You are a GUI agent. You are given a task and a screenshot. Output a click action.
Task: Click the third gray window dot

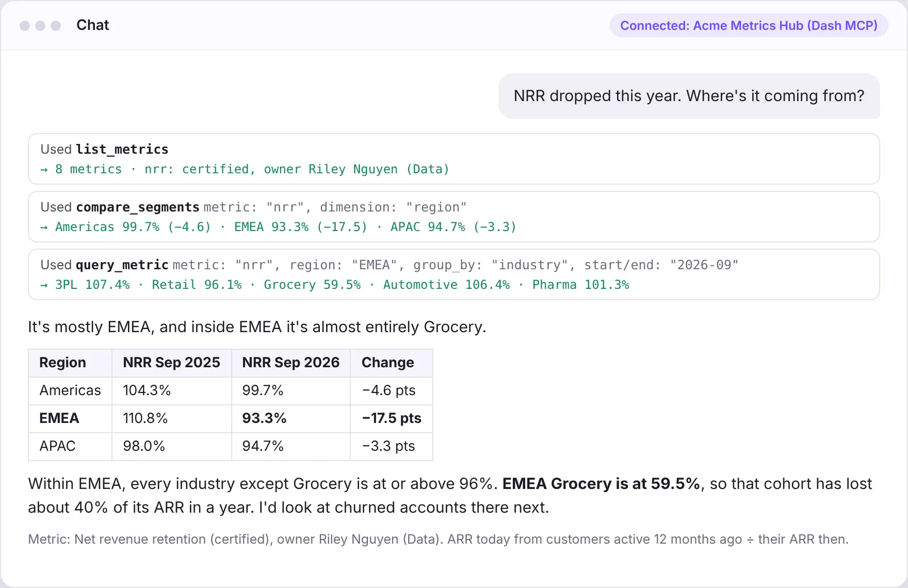[56, 25]
